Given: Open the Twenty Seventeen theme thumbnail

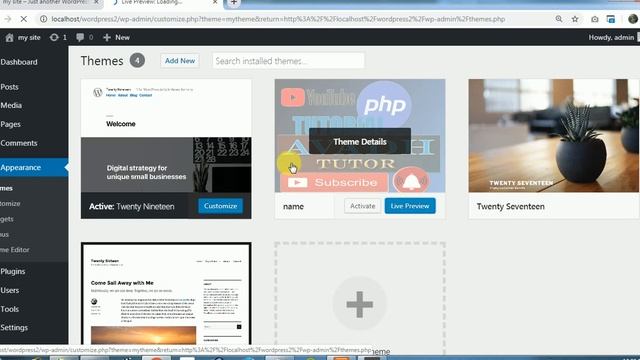Looking at the screenshot, I should (554, 136).
